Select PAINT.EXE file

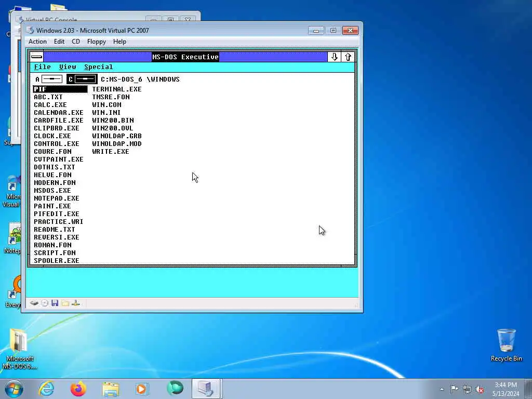(x=52, y=206)
